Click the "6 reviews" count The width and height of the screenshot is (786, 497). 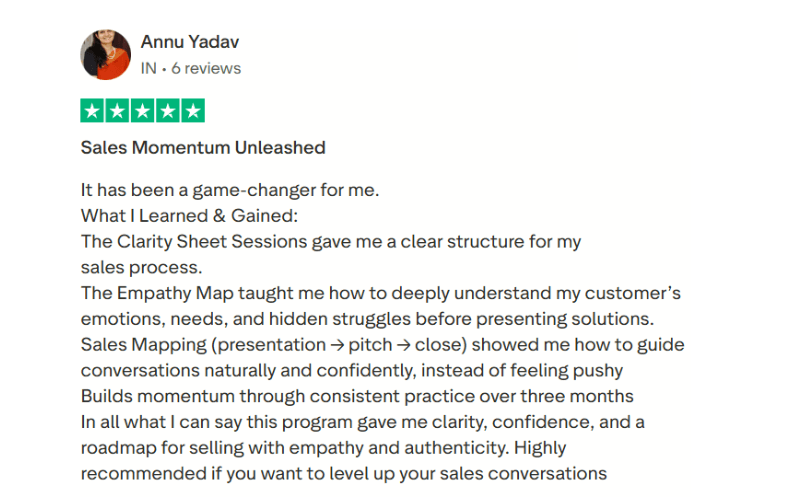click(206, 68)
